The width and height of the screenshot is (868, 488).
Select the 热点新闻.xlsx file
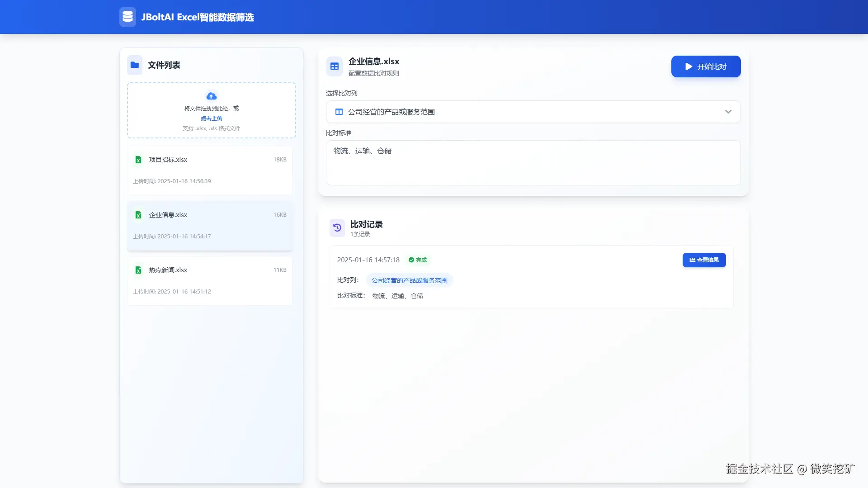point(210,281)
